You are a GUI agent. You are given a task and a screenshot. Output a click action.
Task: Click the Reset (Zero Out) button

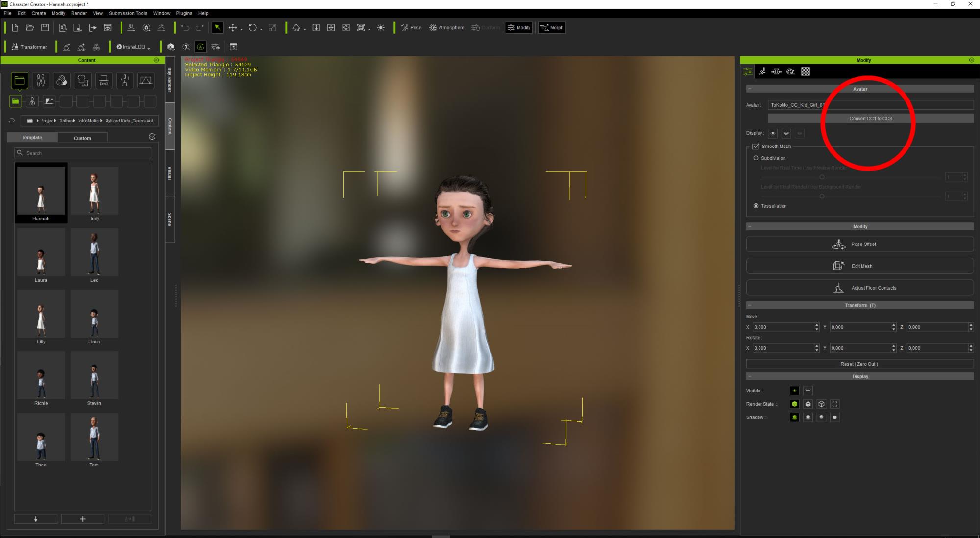click(859, 364)
